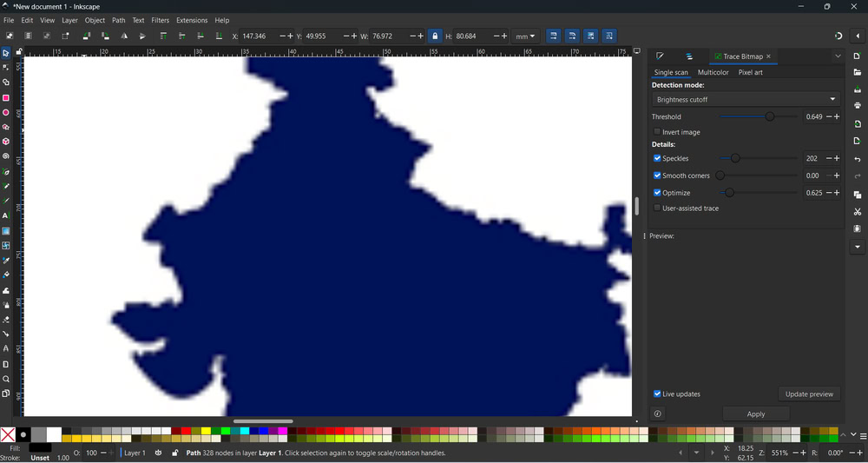Open Fill and Stroke panel tab icon
Image resolution: width=868 pixels, height=463 pixels.
[660, 56]
